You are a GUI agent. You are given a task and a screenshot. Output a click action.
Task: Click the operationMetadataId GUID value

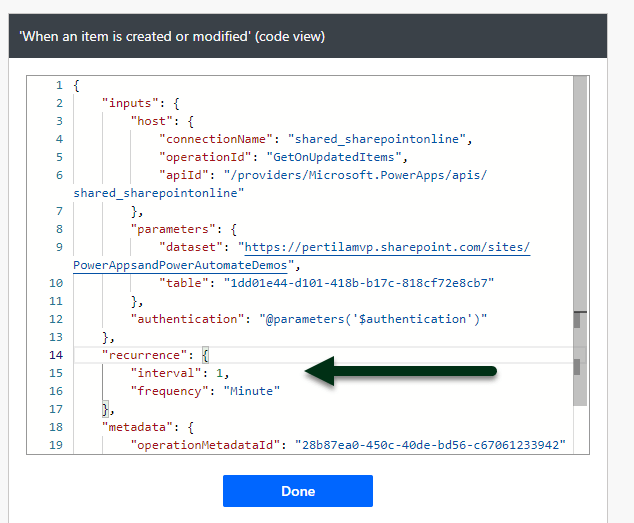(x=431, y=445)
